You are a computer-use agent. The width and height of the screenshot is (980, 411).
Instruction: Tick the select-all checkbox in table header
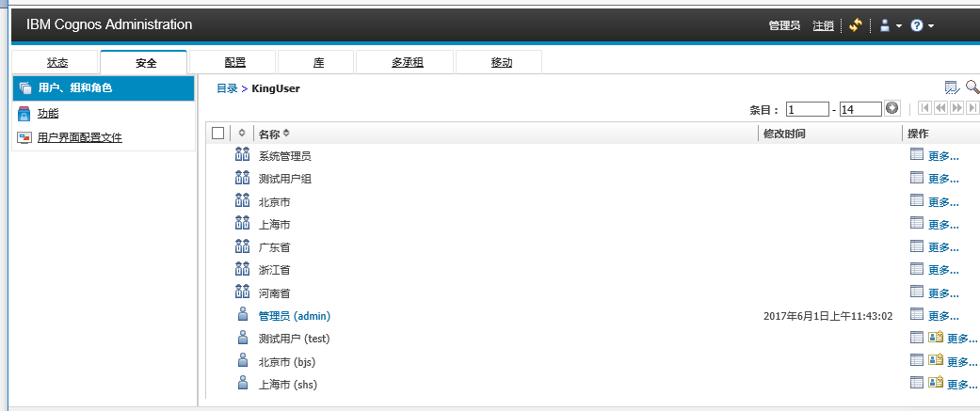coord(217,133)
